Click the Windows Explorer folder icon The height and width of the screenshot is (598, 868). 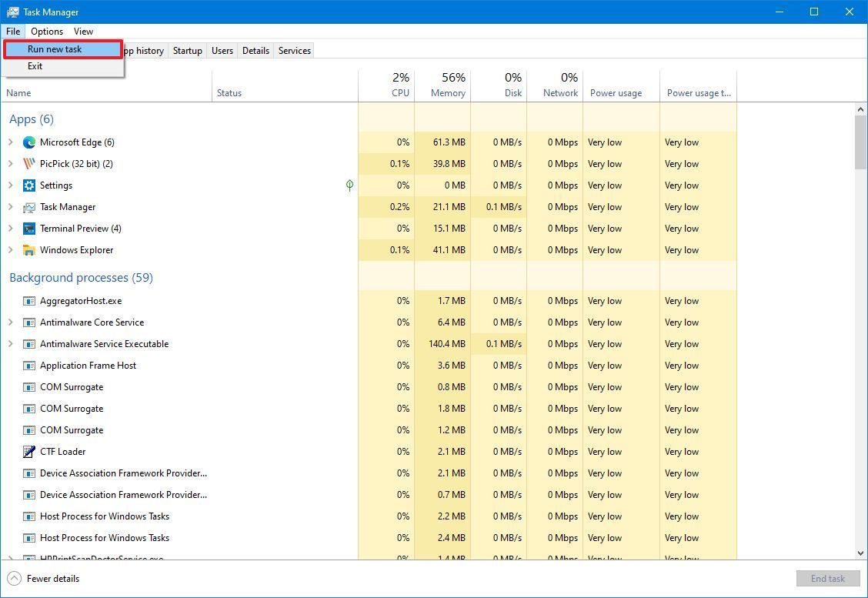tap(28, 249)
